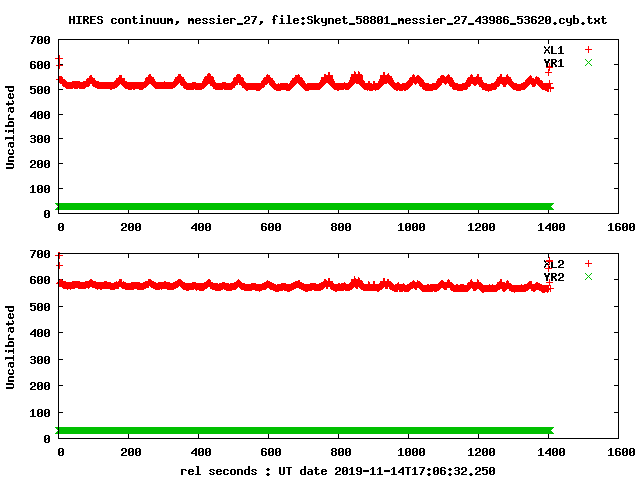Click the YR1 legend label
Screen dimensions: 640x480
point(553,63)
